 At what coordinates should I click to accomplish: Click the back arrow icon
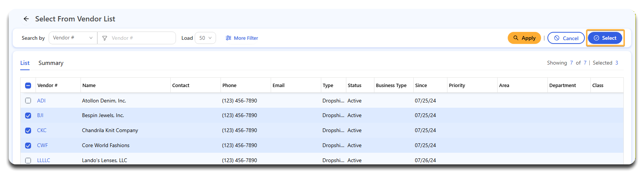pyautogui.click(x=26, y=19)
